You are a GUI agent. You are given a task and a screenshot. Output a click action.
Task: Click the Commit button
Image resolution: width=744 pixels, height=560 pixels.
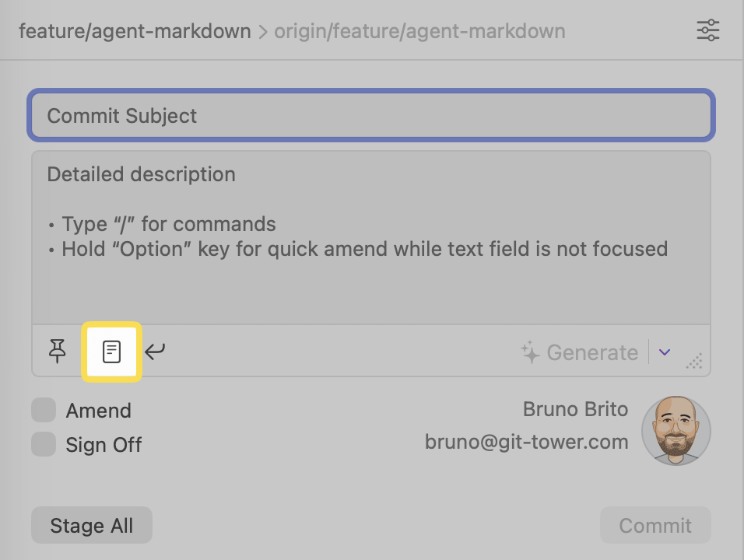(x=655, y=525)
